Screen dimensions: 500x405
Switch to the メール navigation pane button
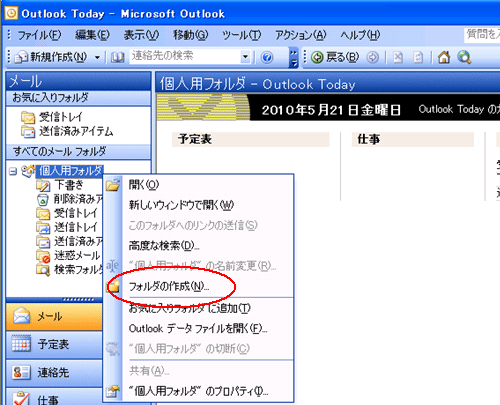tap(54, 316)
